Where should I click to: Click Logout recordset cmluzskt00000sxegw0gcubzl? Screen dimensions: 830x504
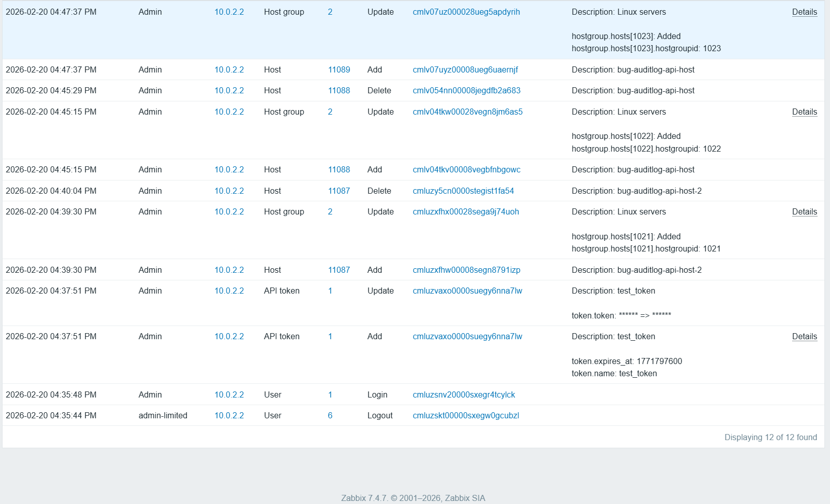465,416
